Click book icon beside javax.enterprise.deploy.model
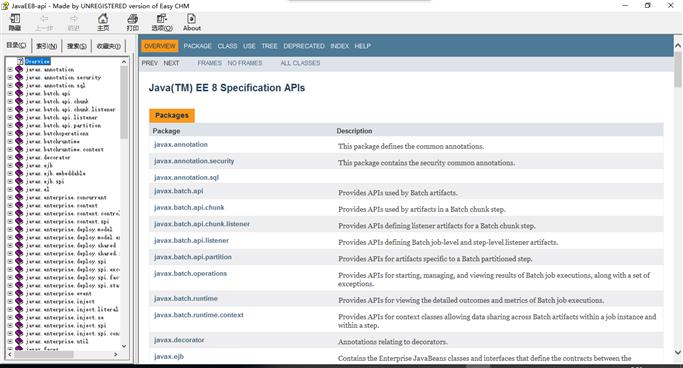The width and height of the screenshot is (683, 368). coord(19,230)
